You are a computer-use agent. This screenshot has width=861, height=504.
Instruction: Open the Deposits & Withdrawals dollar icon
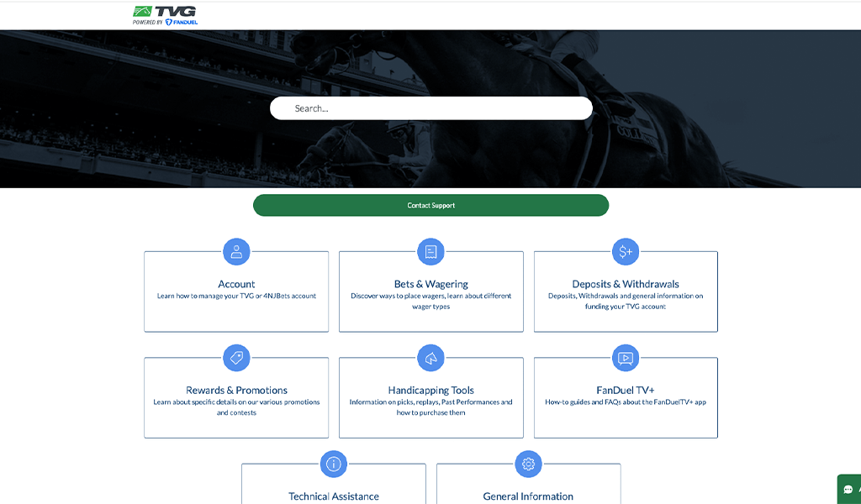point(626,252)
